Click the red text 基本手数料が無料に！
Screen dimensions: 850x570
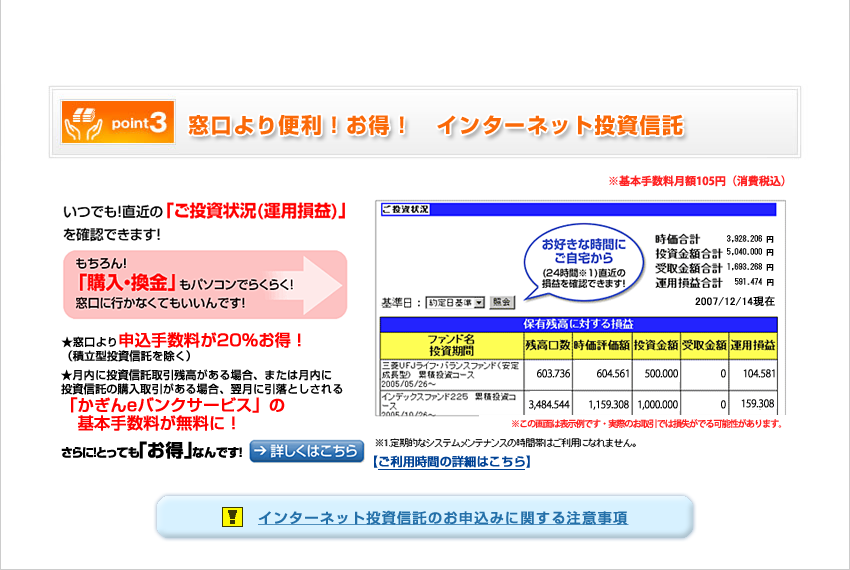coord(157,424)
